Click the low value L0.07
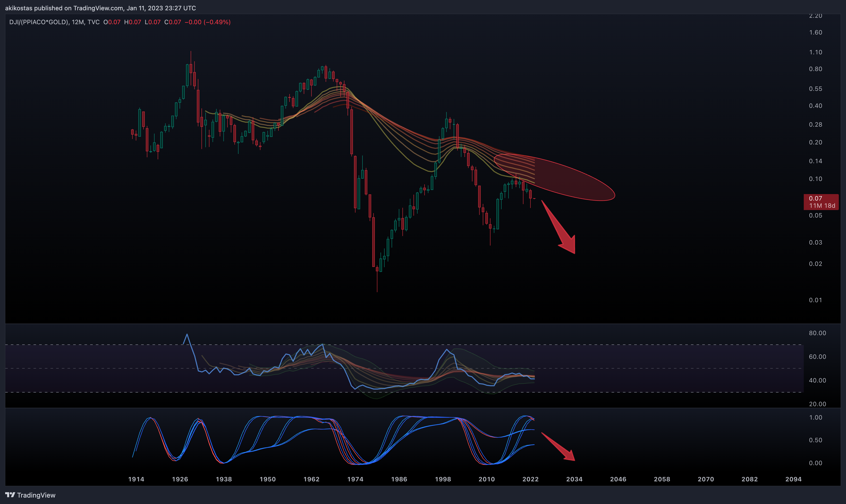 [x=153, y=22]
